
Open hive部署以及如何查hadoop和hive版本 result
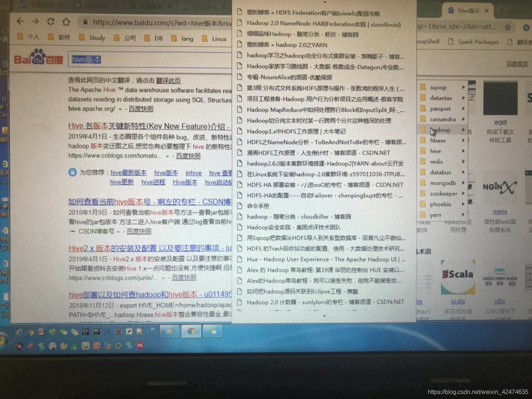click(150, 294)
